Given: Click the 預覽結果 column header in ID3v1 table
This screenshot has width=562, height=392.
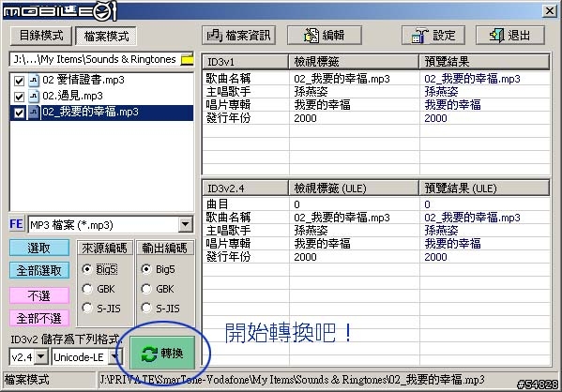Looking at the screenshot, I should tap(484, 62).
